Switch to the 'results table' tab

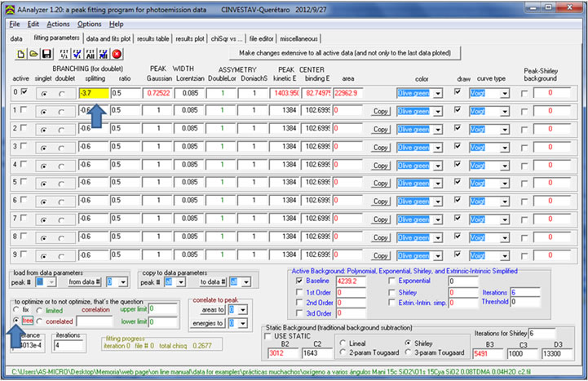click(x=153, y=38)
